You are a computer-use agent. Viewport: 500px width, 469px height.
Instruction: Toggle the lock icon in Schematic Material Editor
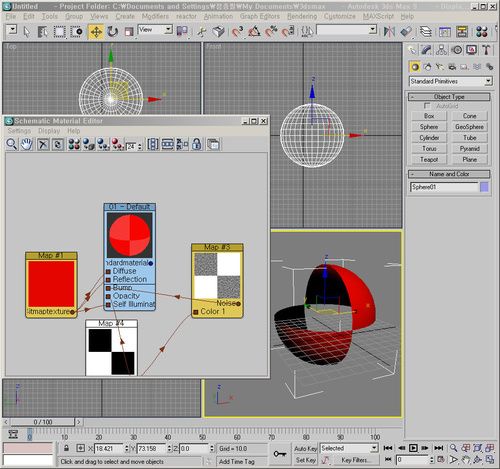point(197,144)
